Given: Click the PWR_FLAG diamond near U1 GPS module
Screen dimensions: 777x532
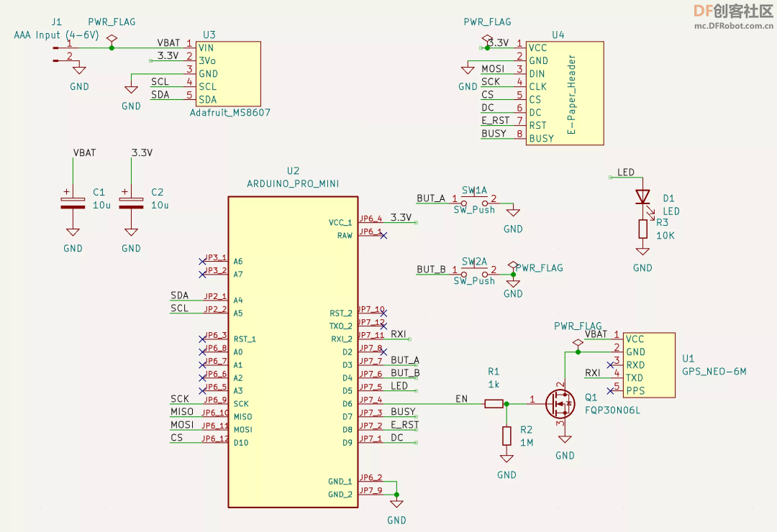Looking at the screenshot, I should point(578,342).
